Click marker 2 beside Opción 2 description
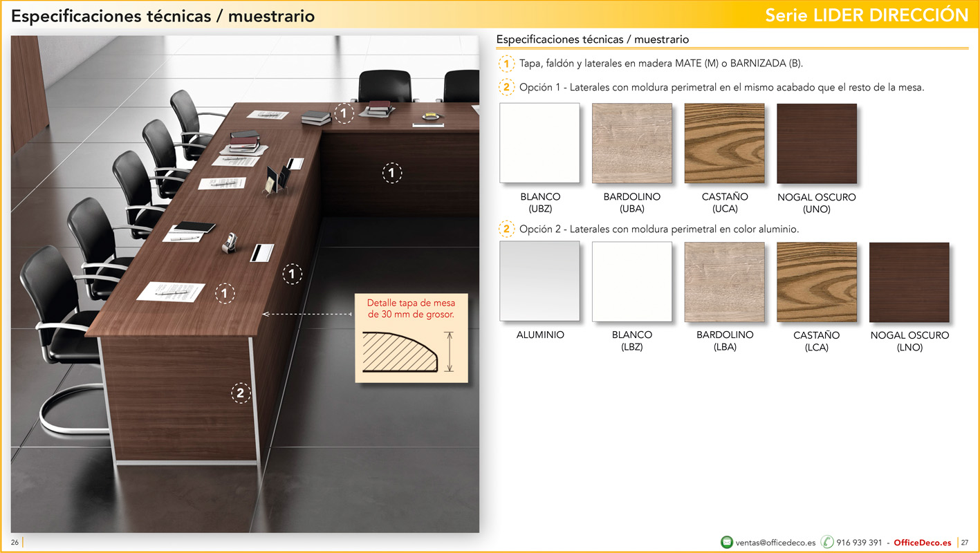Viewport: 980px width, 553px height. (507, 228)
